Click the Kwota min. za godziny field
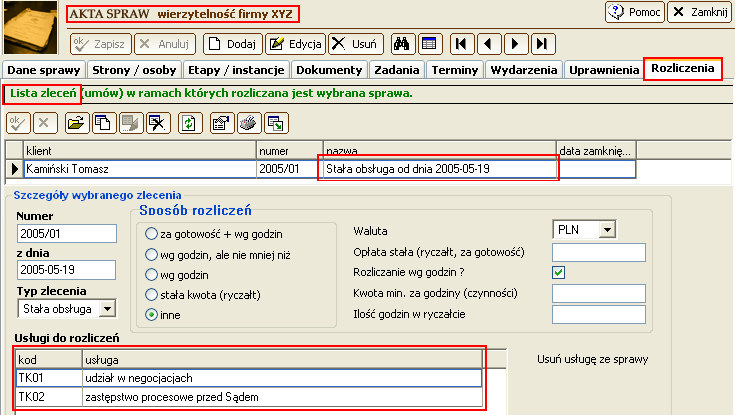Image resolution: width=735 pixels, height=415 pixels. (599, 294)
